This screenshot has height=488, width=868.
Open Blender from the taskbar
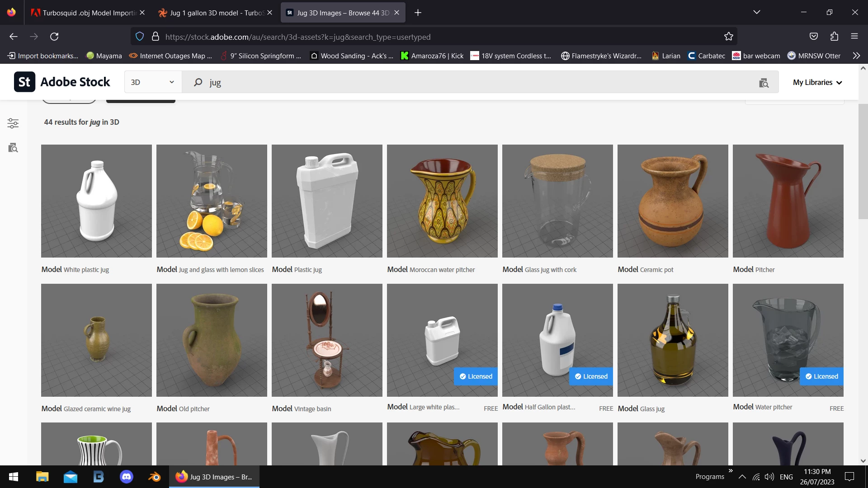click(x=154, y=477)
